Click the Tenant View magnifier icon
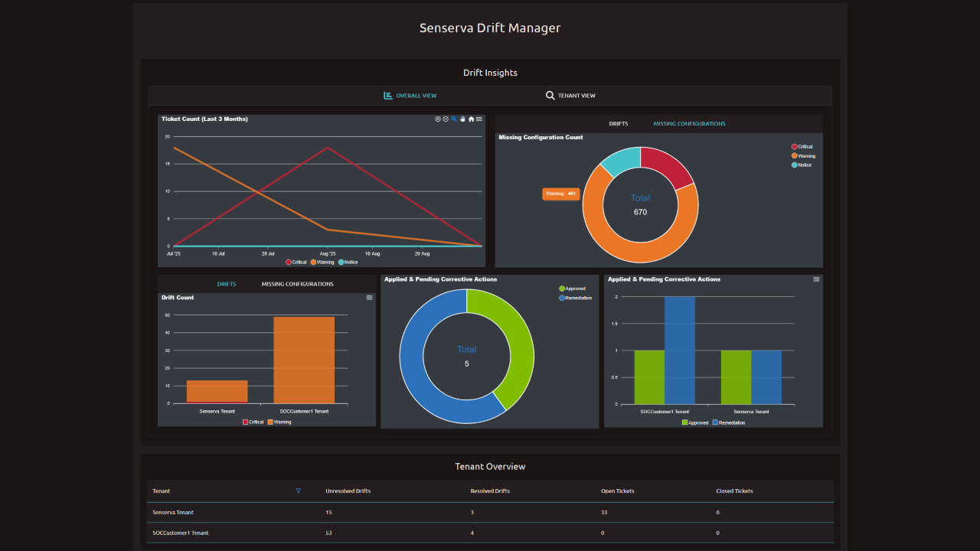Viewport: 980px width, 551px height. click(x=550, y=96)
